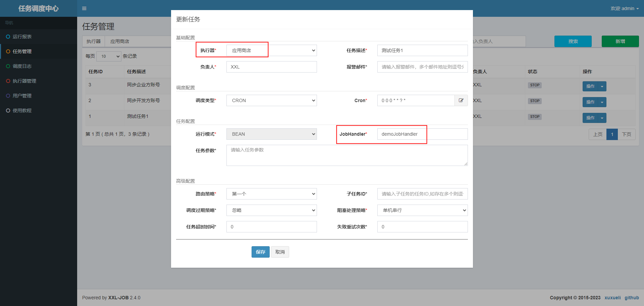Focus the Cron field with 0 0 0 * * ? *
Viewport: 644px width, 306px height.
pos(416,100)
